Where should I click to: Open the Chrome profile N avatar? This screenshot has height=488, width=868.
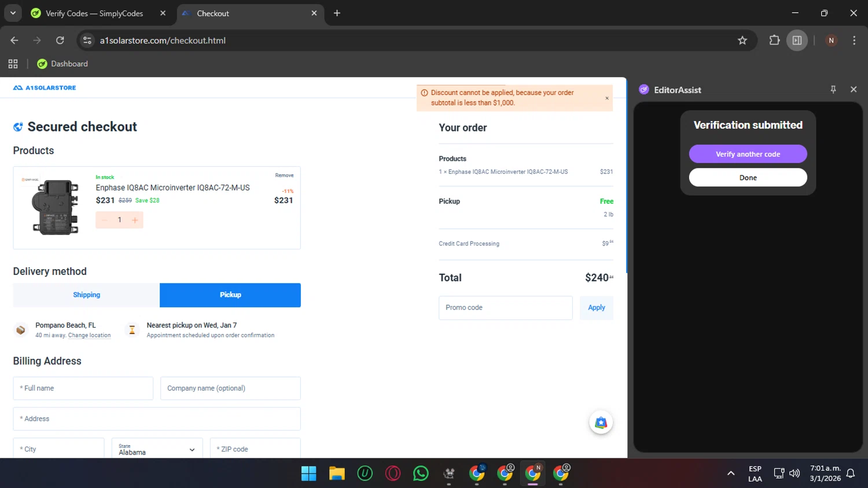pos(831,41)
